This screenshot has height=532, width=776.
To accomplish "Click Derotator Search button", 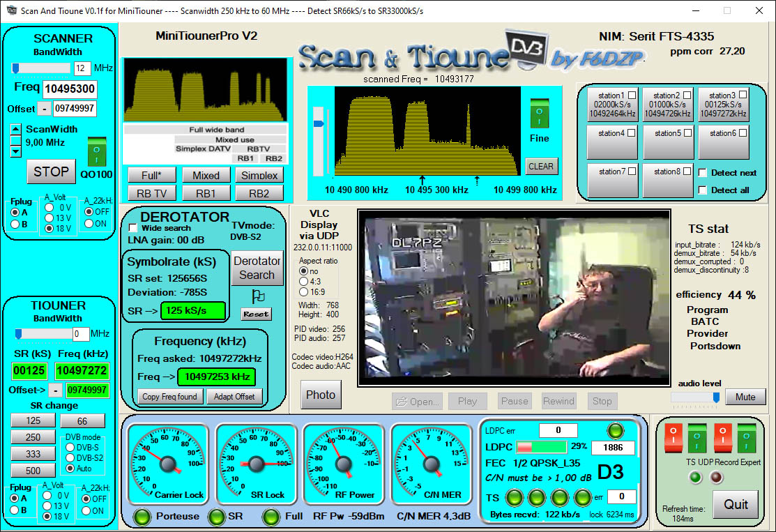I will pos(257,268).
